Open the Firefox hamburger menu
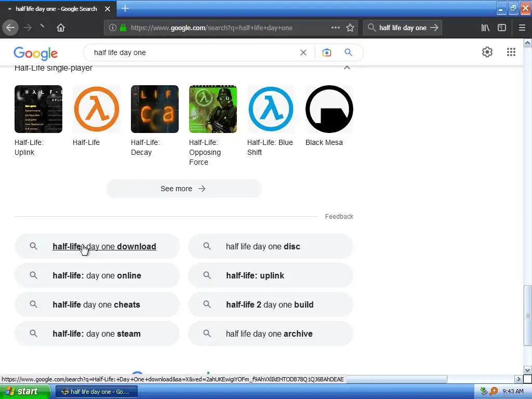 point(522,28)
